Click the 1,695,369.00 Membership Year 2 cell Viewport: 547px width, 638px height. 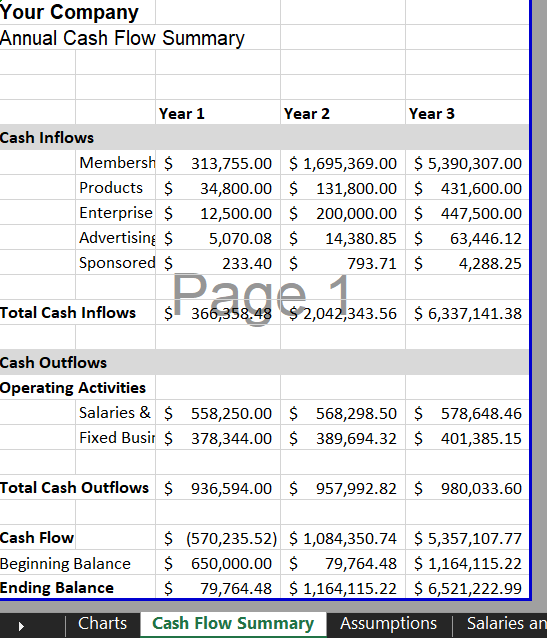(343, 163)
